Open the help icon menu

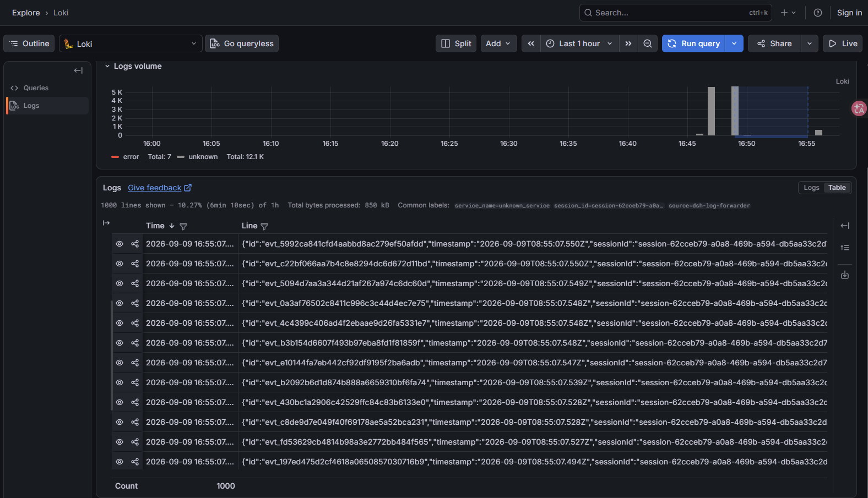tap(818, 13)
